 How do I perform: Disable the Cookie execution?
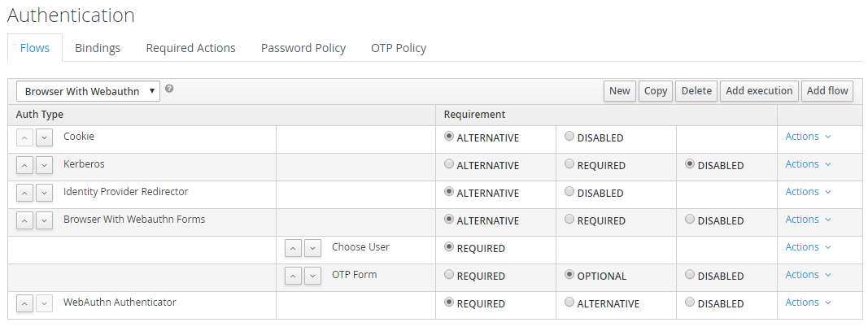[x=569, y=136]
